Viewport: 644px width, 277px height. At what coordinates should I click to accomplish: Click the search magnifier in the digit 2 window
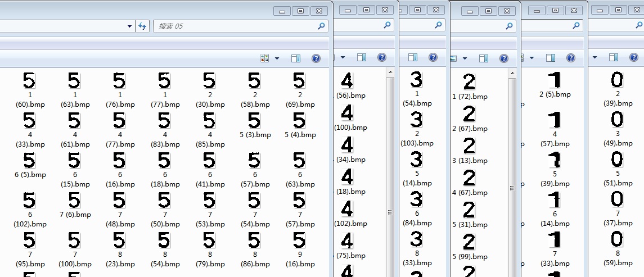click(509, 26)
